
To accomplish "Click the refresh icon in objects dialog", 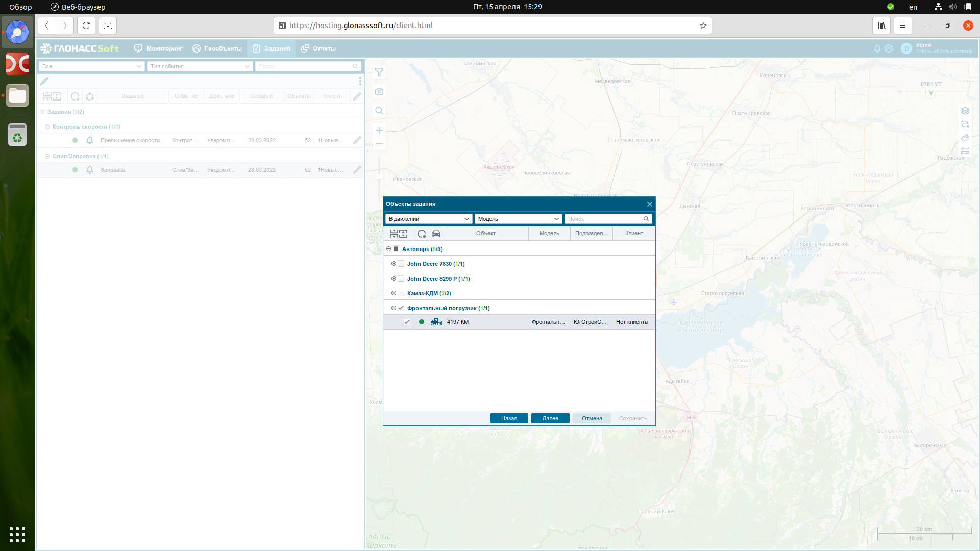I will [422, 234].
